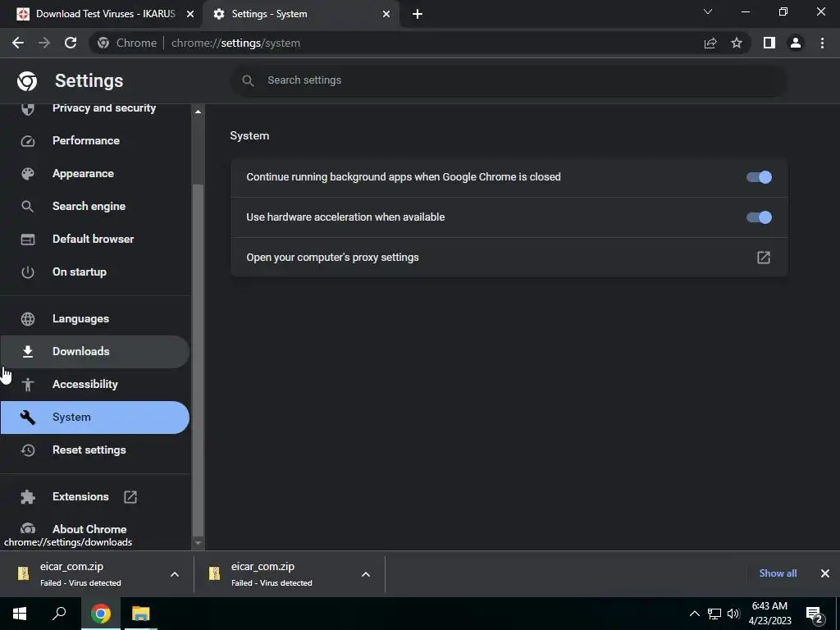This screenshot has width=840, height=630.
Task: Show hidden system tray icons
Action: coord(694,614)
